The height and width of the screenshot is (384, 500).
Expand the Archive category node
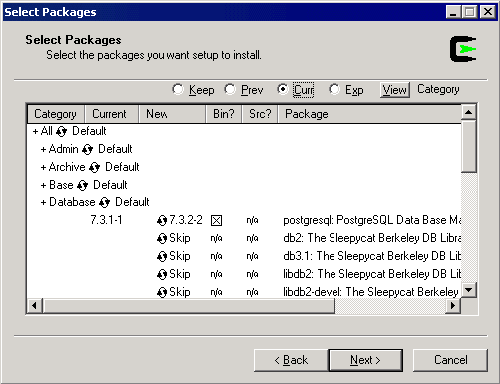tap(43, 167)
